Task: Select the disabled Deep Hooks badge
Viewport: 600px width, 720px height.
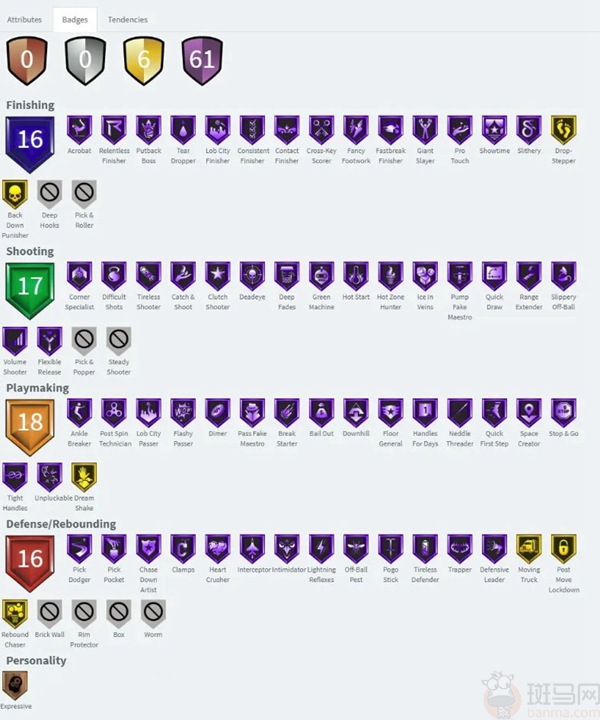Action: (x=50, y=194)
